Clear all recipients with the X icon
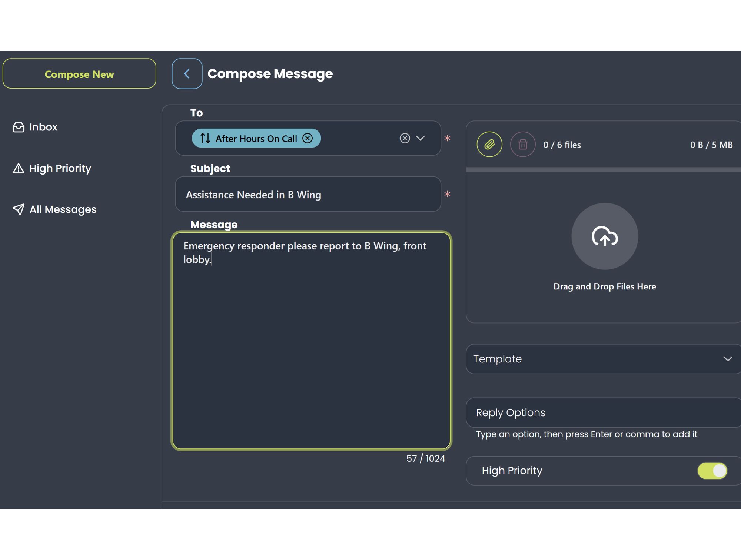Viewport: 741px width, 560px height. 405,138
